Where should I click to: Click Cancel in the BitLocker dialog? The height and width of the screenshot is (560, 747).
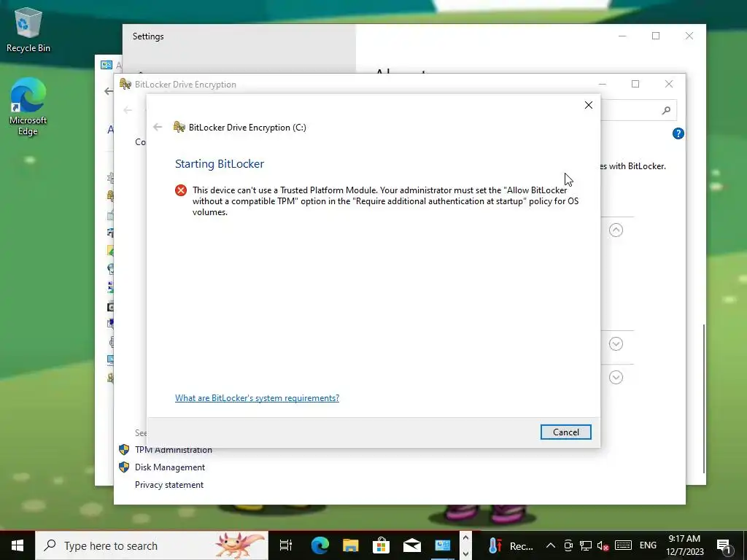pyautogui.click(x=565, y=432)
